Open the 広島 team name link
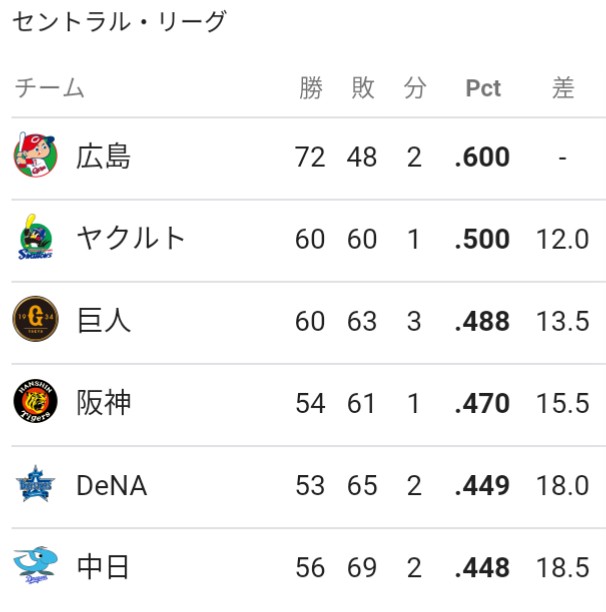 [103, 157]
